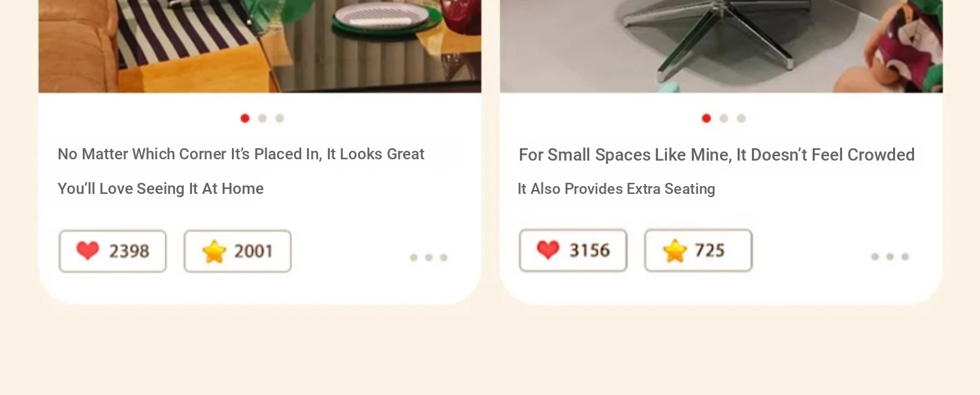Viewport: 980px width, 395px height.
Task: Open more options on the 'Looks Great' card
Action: coord(429,257)
